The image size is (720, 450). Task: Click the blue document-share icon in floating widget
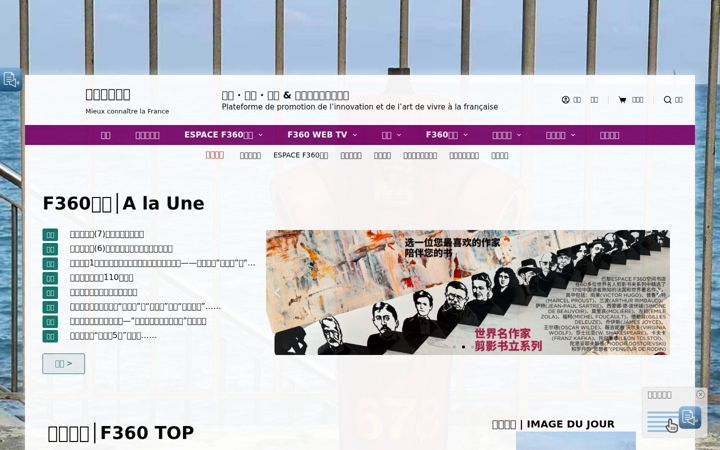pyautogui.click(x=690, y=417)
